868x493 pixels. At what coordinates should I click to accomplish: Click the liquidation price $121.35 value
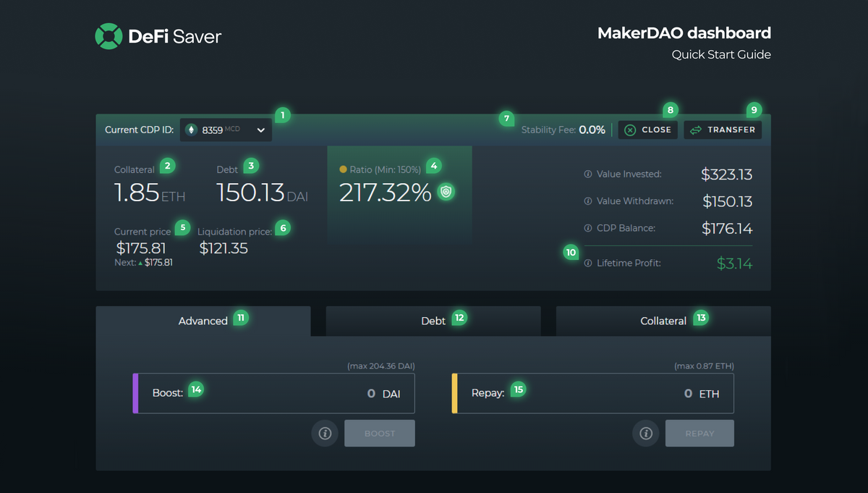pos(224,248)
